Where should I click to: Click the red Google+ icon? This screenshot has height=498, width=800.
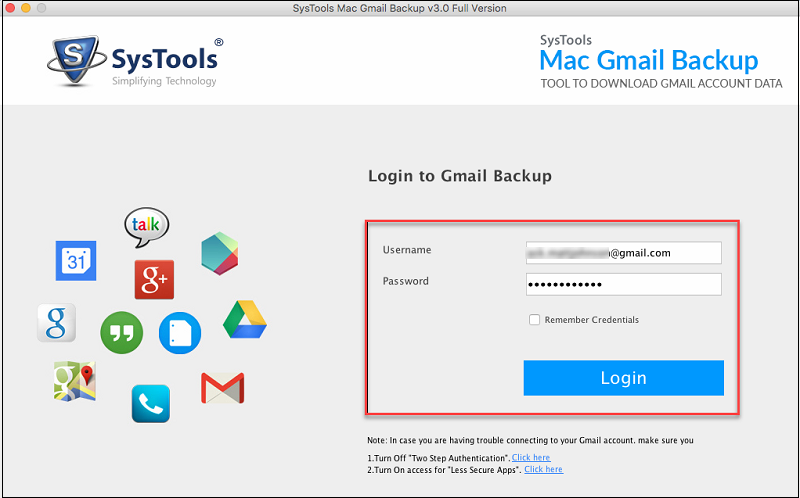(x=154, y=280)
